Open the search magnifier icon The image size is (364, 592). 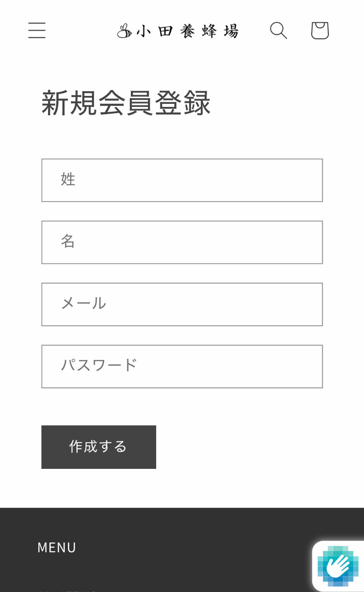278,30
